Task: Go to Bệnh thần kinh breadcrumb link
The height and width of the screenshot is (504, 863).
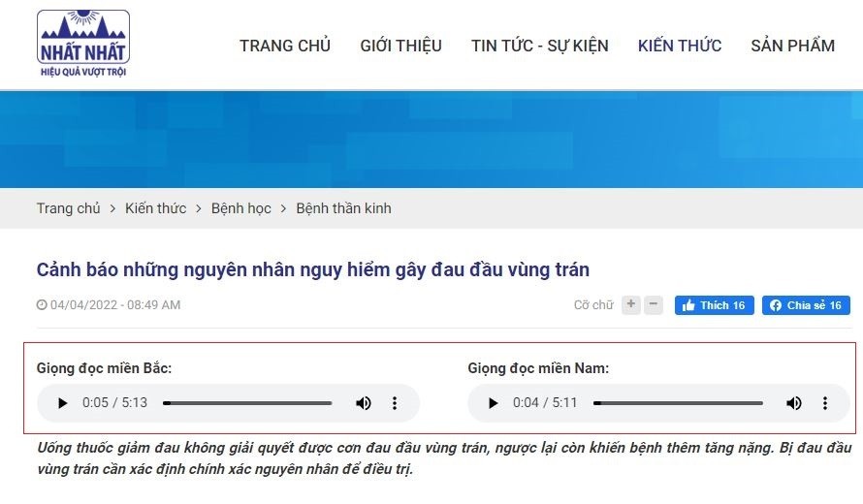Action: pyautogui.click(x=343, y=208)
